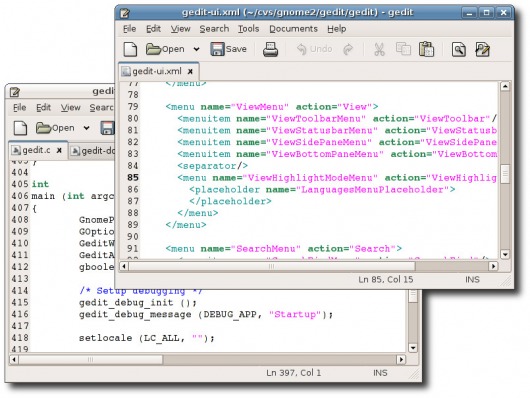Close the gedit-ui.xml tab
This screenshot has width=530, height=398.
click(x=190, y=72)
